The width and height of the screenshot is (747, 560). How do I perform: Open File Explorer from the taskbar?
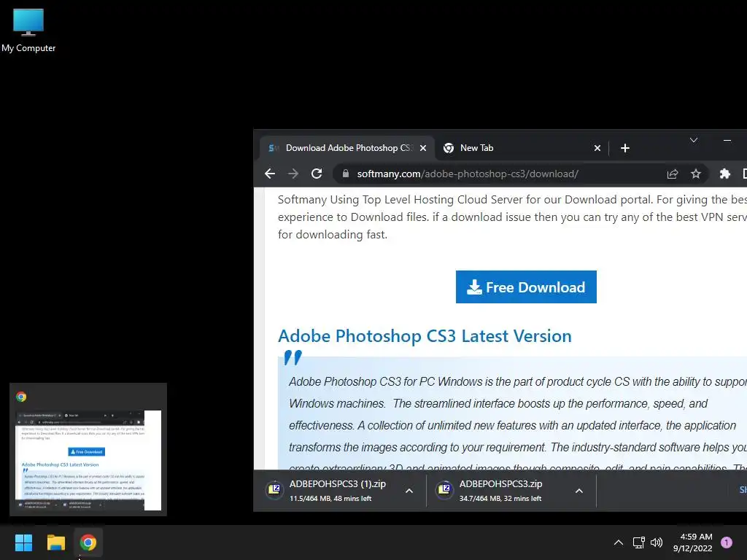55,542
